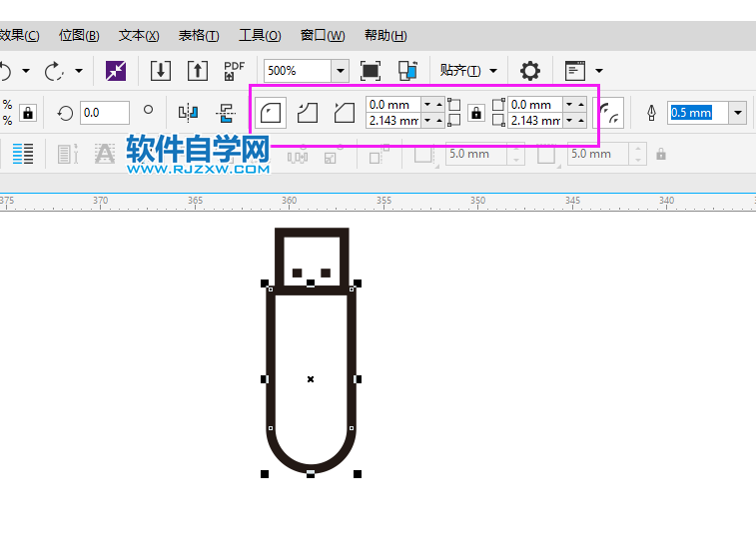Click the bottom-left corner radius 2.143 mm field
756x559 pixels.
coord(393,121)
